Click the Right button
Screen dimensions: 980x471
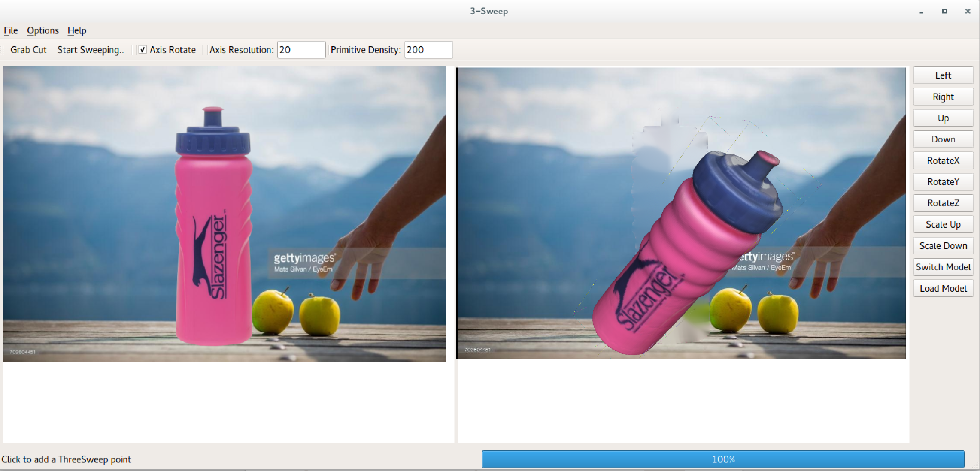pos(943,97)
